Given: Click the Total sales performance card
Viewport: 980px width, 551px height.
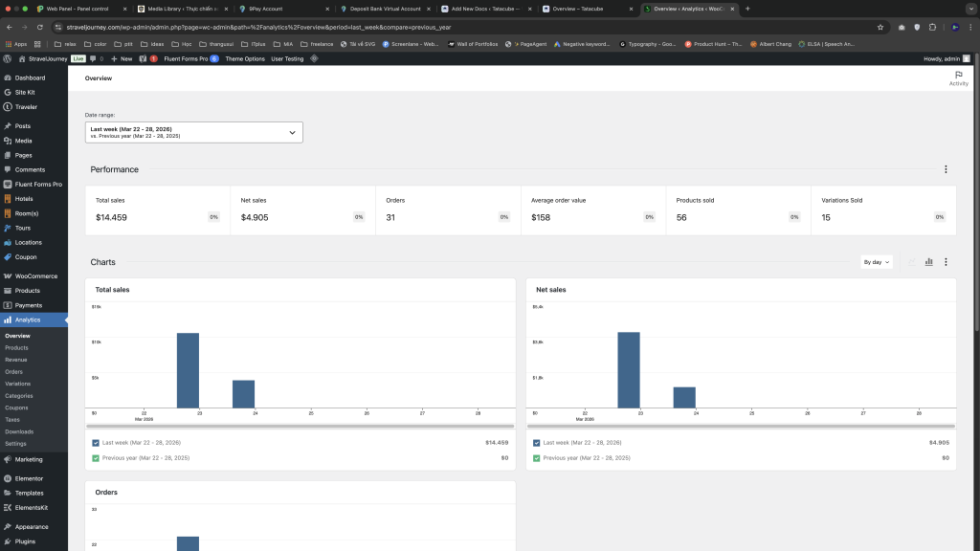Looking at the screenshot, I should pos(158,209).
